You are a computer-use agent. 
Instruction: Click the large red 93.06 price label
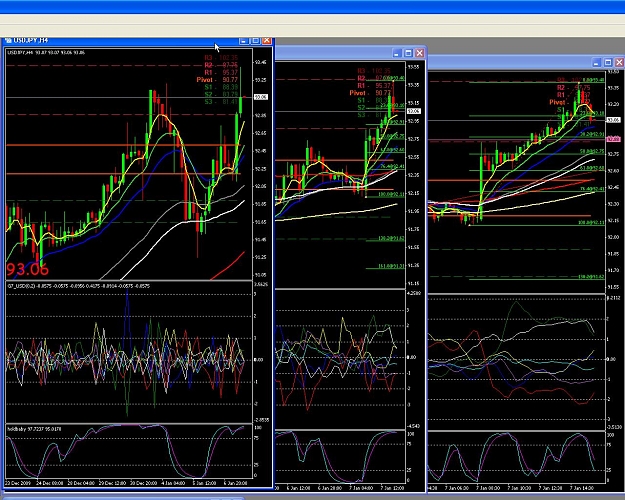pyautogui.click(x=28, y=270)
